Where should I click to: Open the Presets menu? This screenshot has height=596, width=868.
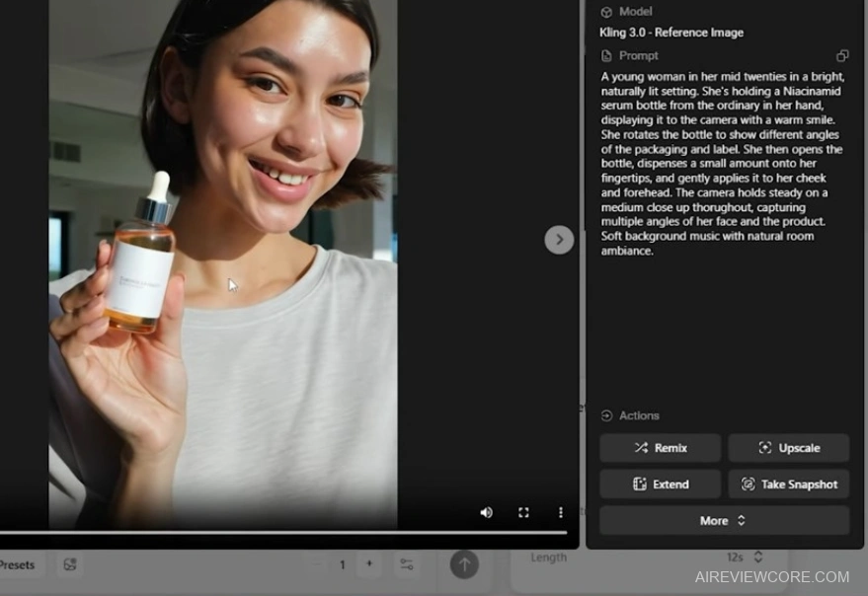[18, 565]
